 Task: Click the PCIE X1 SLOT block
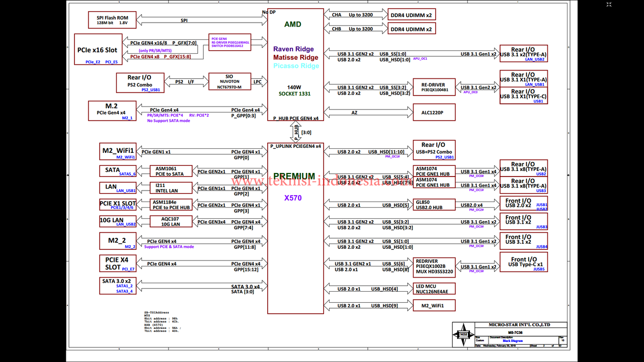pos(118,205)
